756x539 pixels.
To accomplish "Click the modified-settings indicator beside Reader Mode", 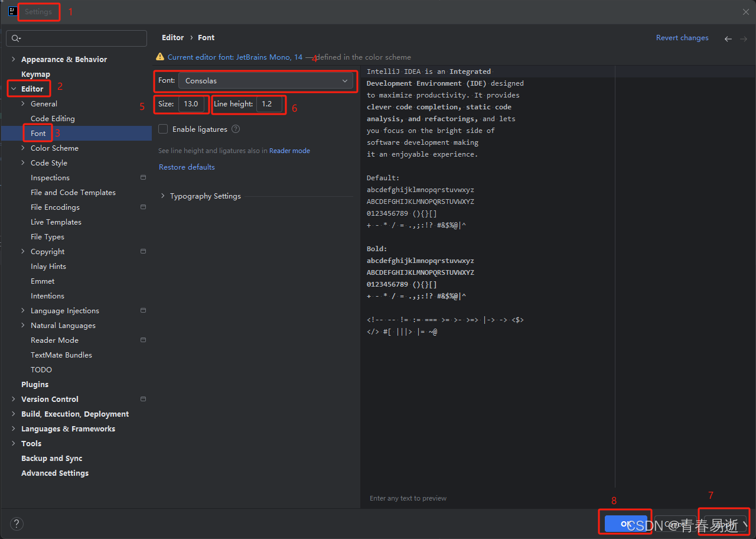I will pos(143,339).
